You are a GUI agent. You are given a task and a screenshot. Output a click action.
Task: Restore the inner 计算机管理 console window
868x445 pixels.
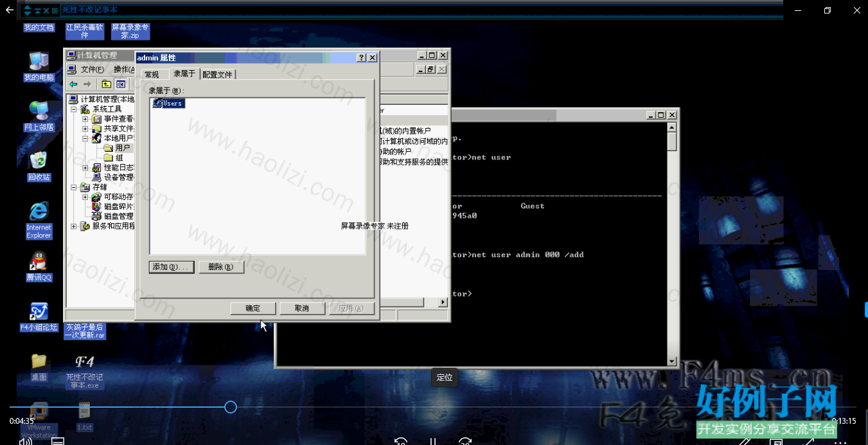tap(431, 69)
